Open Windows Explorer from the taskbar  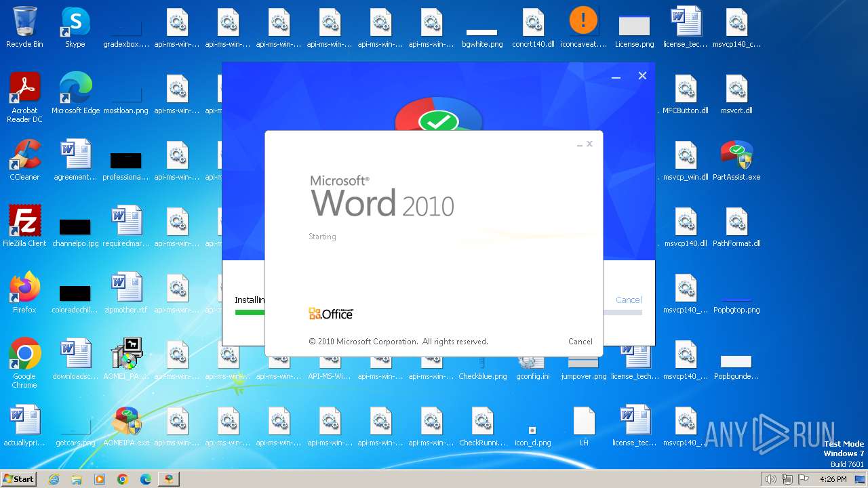[x=77, y=479]
